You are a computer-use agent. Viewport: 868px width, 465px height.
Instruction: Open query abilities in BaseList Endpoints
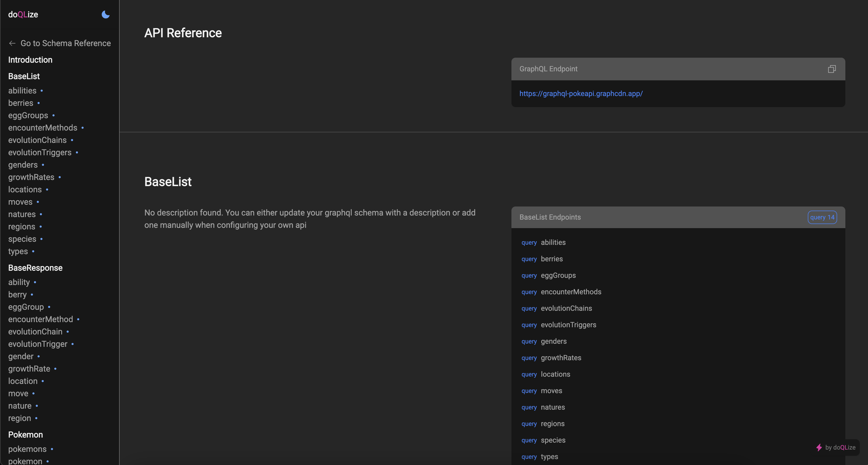pos(544,243)
